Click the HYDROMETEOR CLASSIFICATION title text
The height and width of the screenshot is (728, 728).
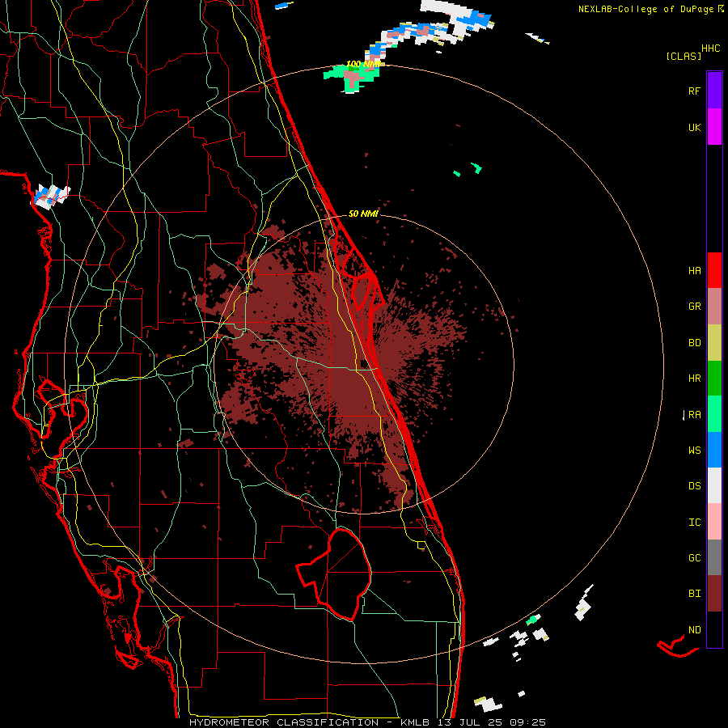[284, 722]
